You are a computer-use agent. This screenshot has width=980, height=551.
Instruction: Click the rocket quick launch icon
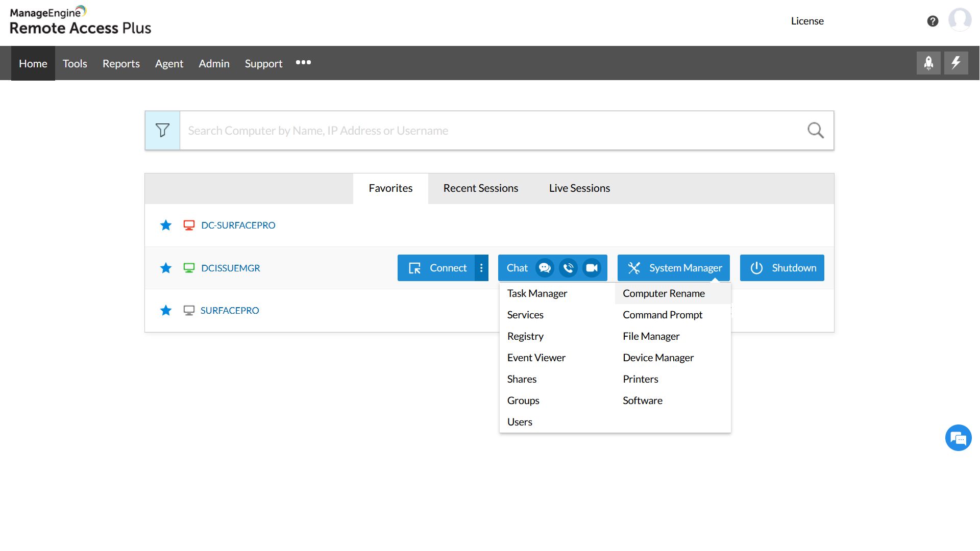click(x=928, y=63)
